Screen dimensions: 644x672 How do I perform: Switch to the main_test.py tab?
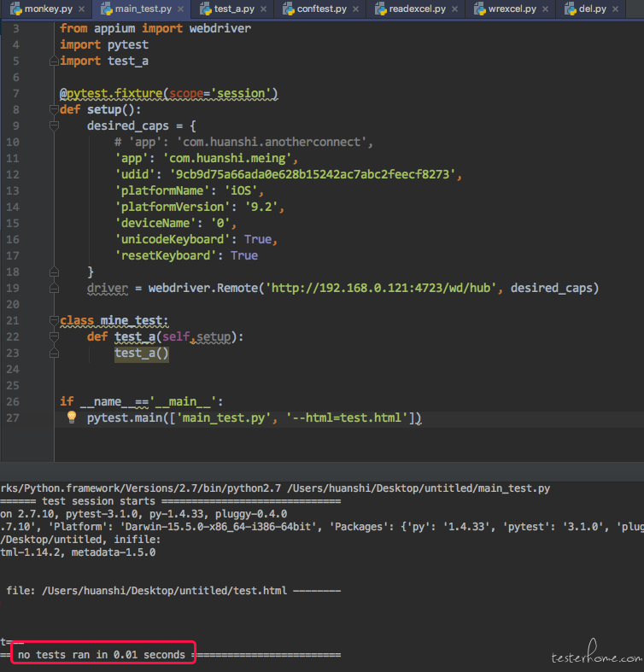[x=142, y=9]
